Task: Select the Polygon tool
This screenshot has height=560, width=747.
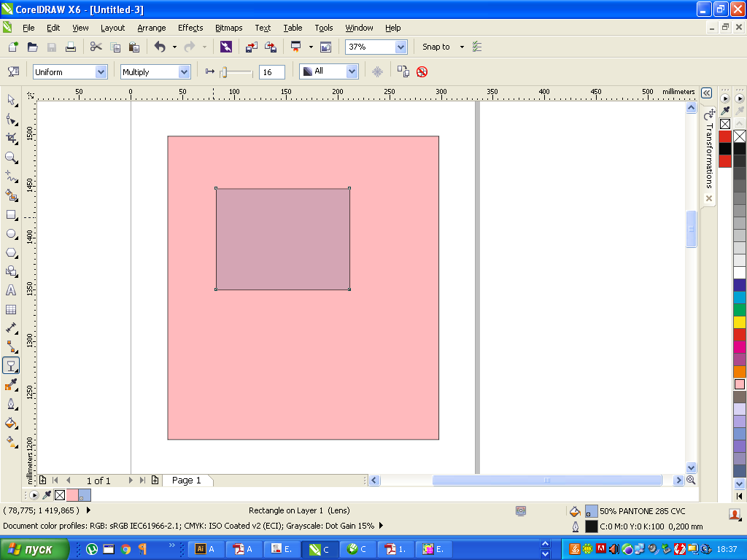Action: [12, 253]
